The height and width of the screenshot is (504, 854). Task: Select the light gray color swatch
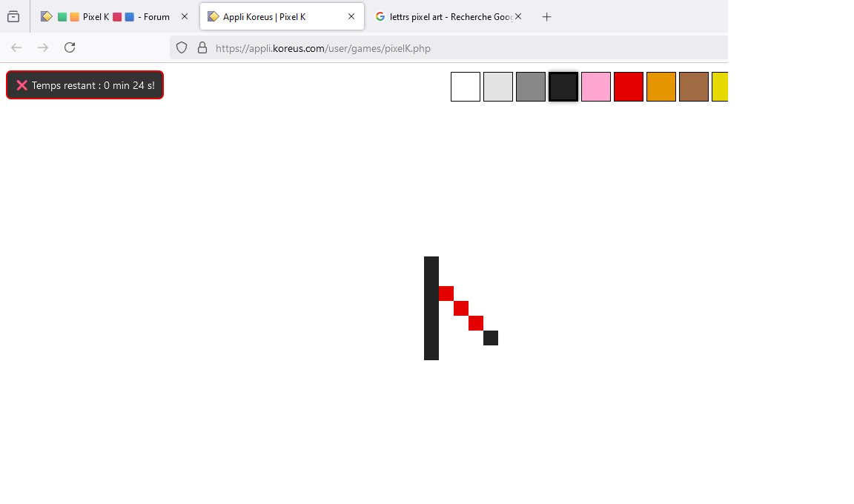pyautogui.click(x=498, y=87)
